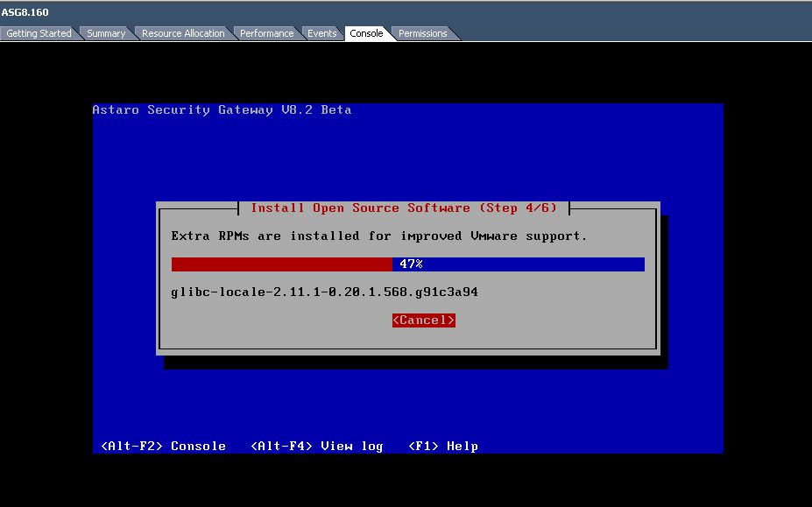Switch to the Summary tab

106,33
